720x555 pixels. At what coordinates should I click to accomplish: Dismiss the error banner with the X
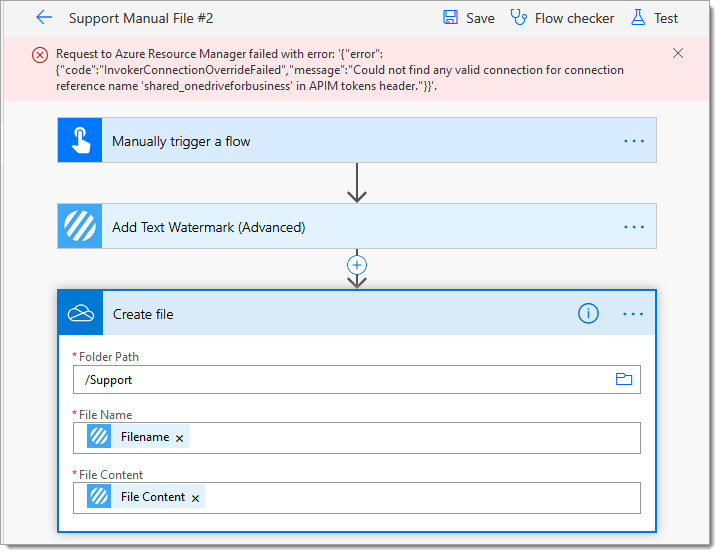coord(678,53)
